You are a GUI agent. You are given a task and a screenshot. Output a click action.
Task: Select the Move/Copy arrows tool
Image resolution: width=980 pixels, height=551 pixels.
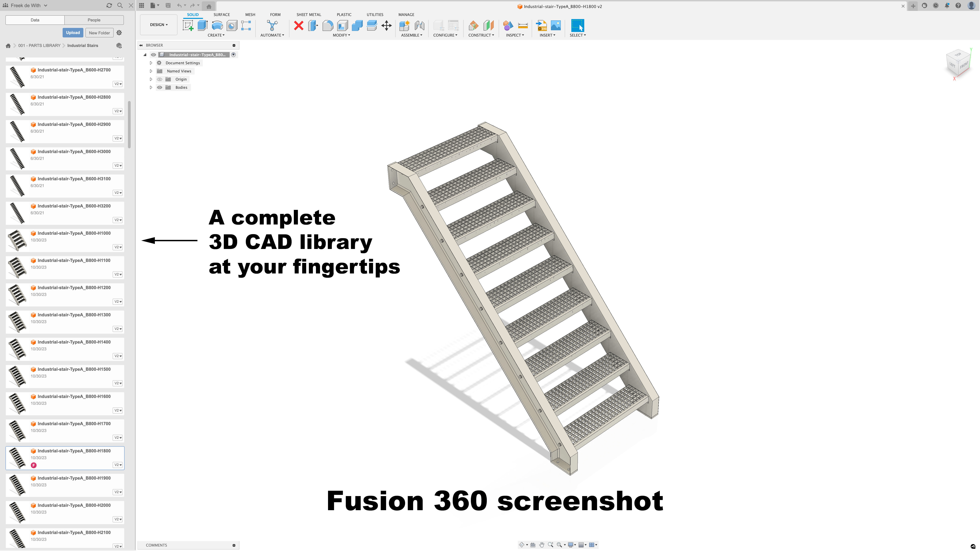tap(386, 26)
